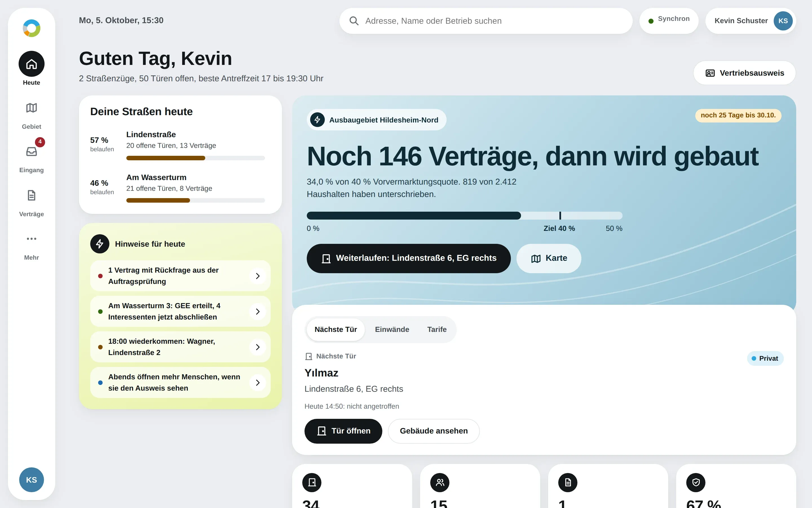The width and height of the screenshot is (812, 508).
Task: Click the Synchron status pill
Action: pyautogui.click(x=669, y=21)
